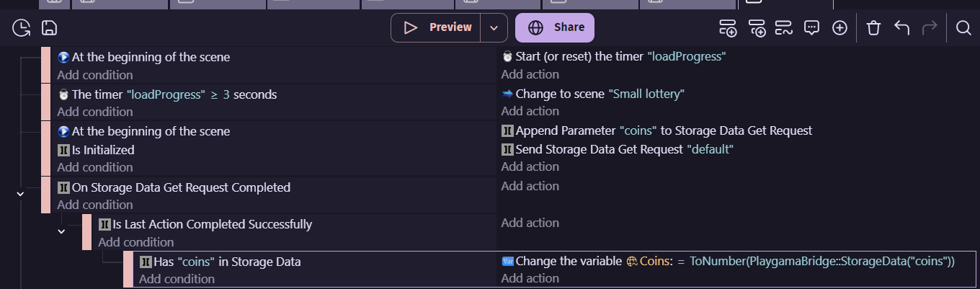Add action below "Change to scene" action

530,111
